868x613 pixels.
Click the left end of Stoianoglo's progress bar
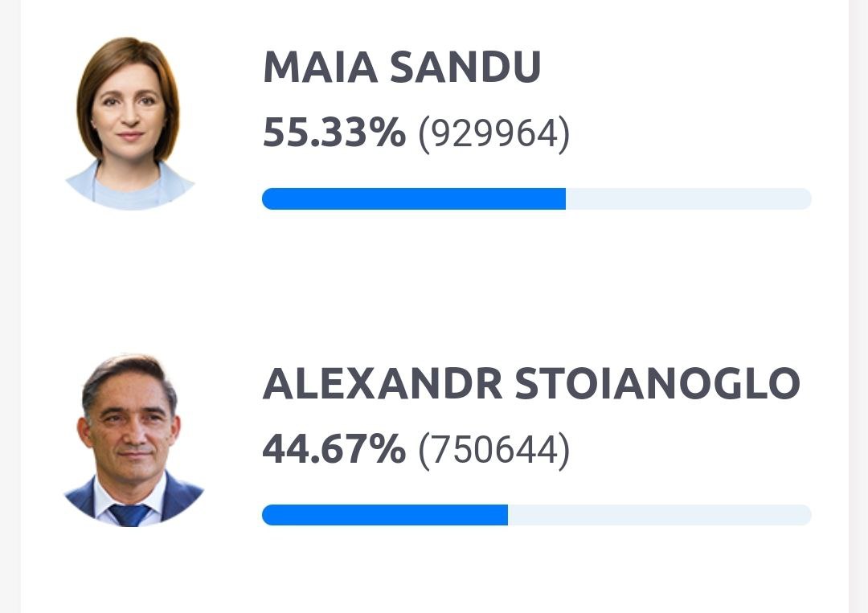click(x=268, y=515)
